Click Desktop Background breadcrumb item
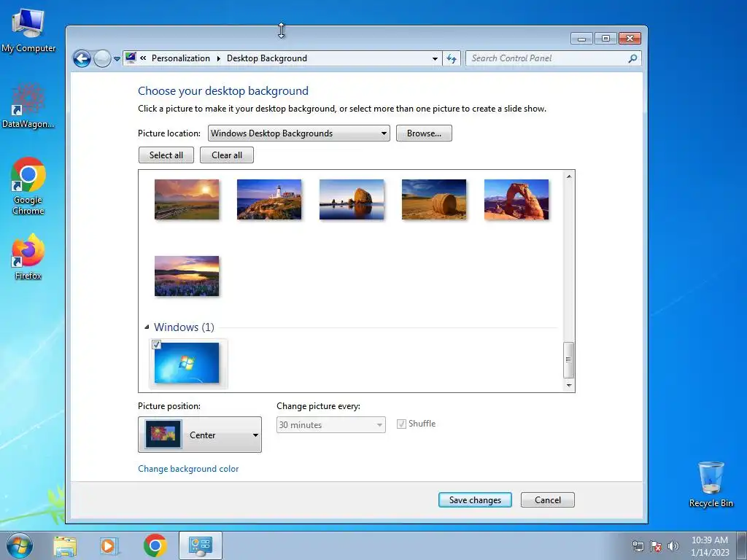 click(267, 58)
